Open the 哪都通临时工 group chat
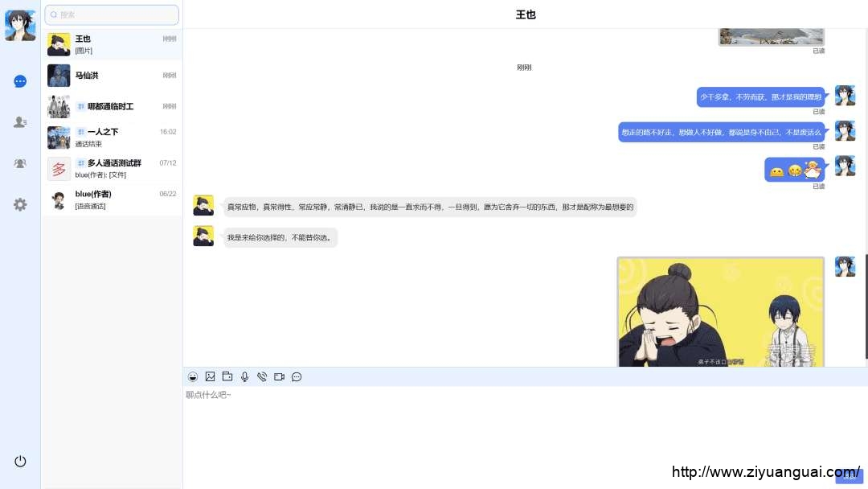868x489 pixels. point(112,106)
